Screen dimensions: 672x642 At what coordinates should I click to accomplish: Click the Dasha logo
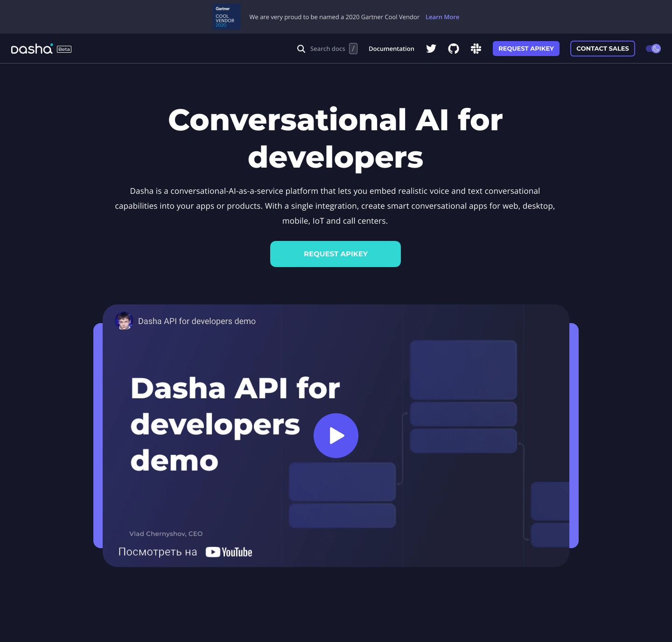(x=32, y=49)
